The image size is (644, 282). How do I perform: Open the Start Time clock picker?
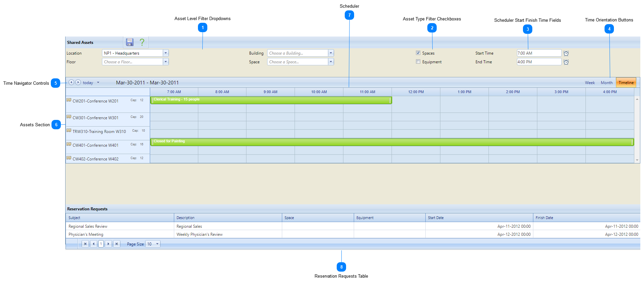(566, 53)
